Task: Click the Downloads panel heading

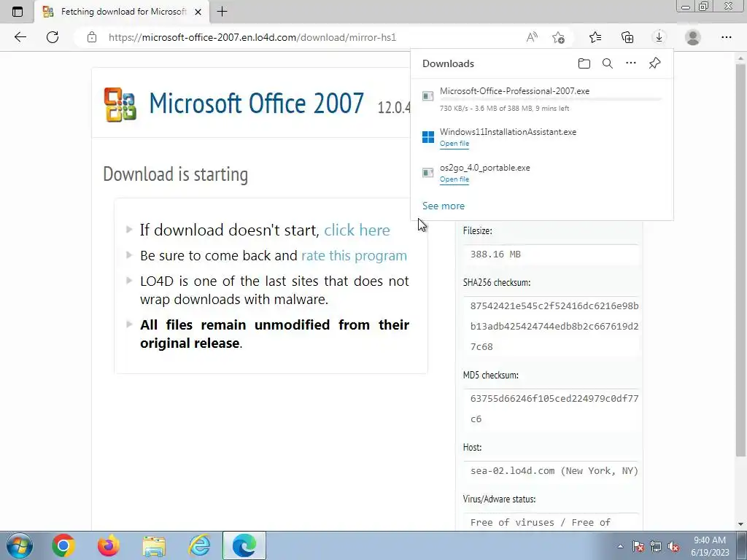Action: point(449,63)
